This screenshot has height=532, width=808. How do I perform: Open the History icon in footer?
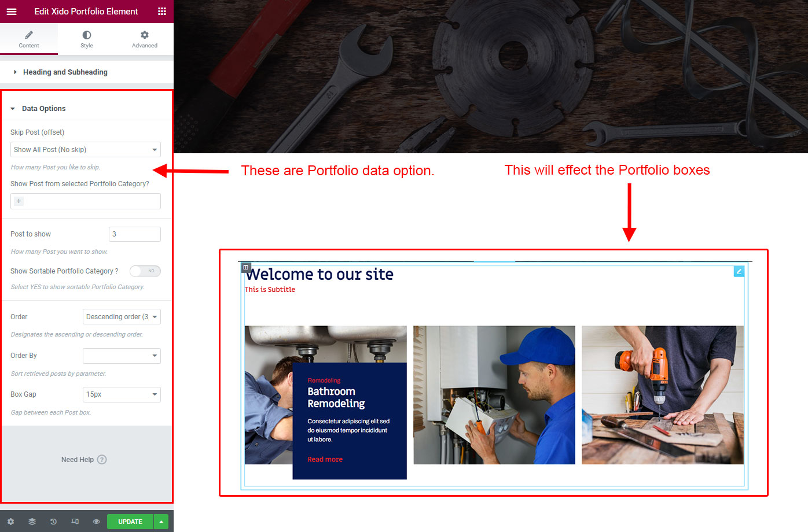53,522
